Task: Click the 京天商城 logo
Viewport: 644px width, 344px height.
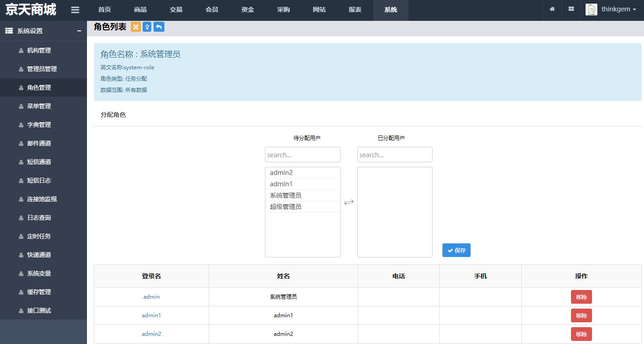Action: tap(31, 10)
